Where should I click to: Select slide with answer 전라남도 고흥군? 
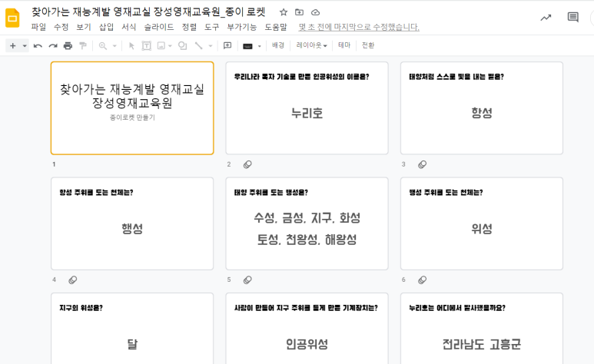pos(482,329)
